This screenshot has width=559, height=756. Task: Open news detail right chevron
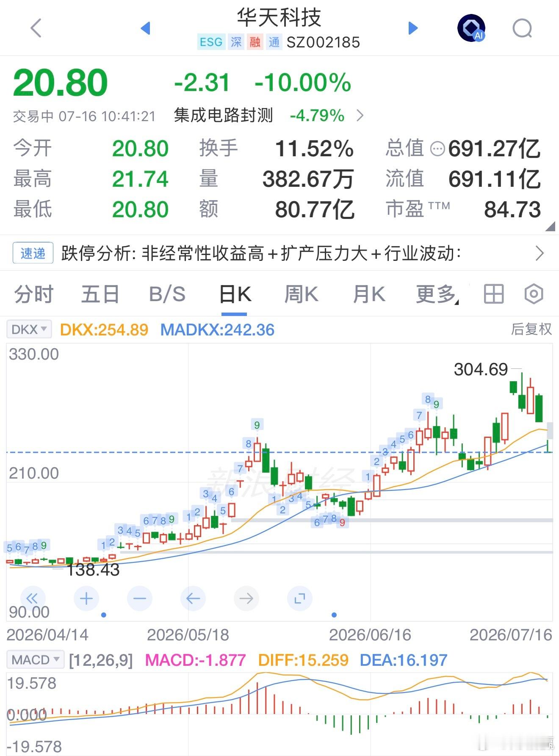[540, 253]
